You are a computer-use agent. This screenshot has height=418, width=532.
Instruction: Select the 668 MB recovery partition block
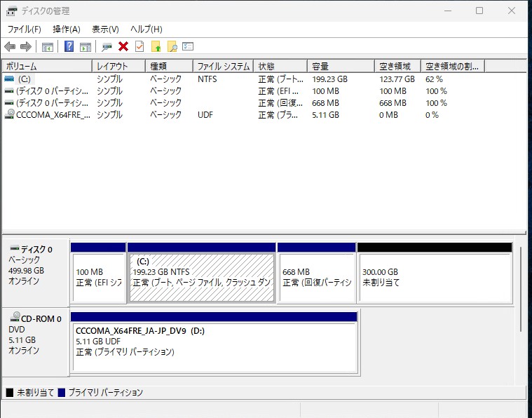317,272
